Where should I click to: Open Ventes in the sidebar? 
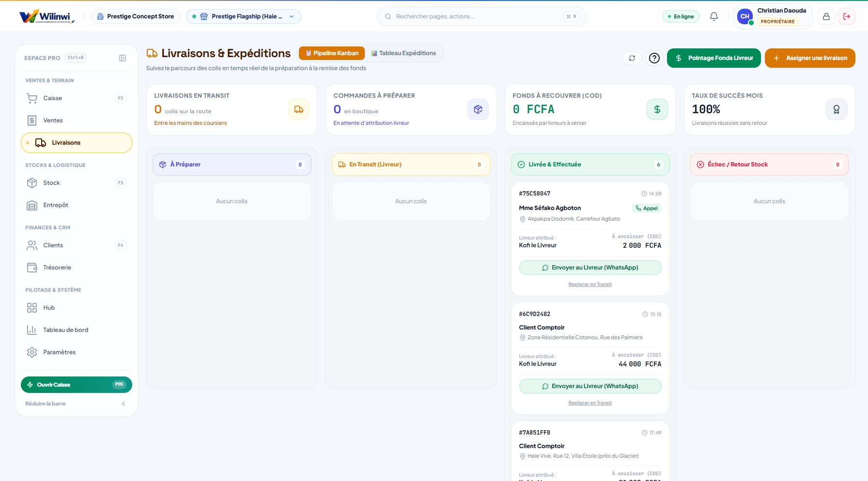tap(77, 120)
